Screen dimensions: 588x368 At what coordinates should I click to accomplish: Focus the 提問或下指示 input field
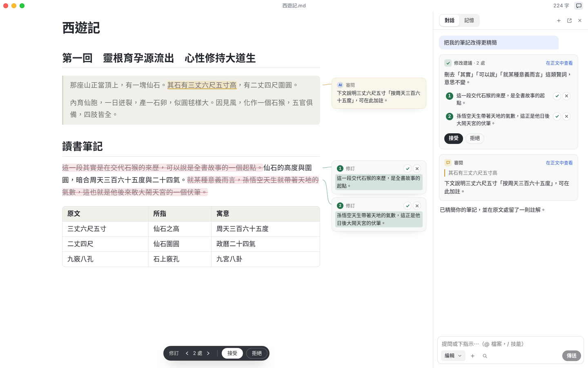(510, 344)
